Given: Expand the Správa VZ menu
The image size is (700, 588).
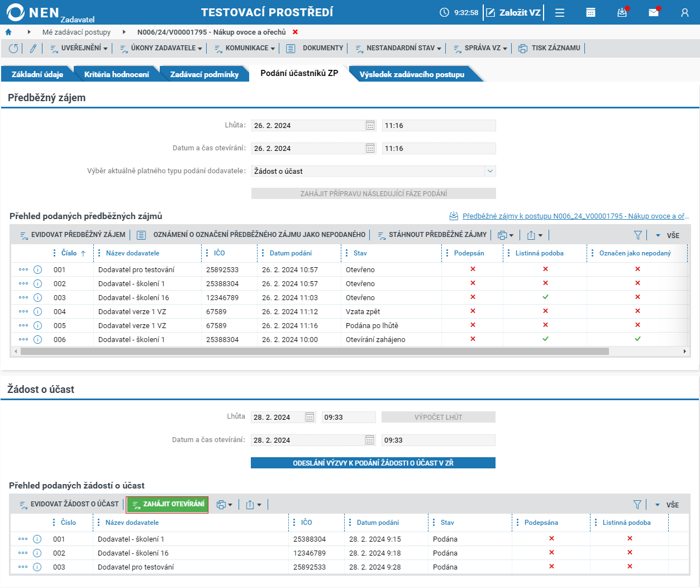Looking at the screenshot, I should coord(480,49).
